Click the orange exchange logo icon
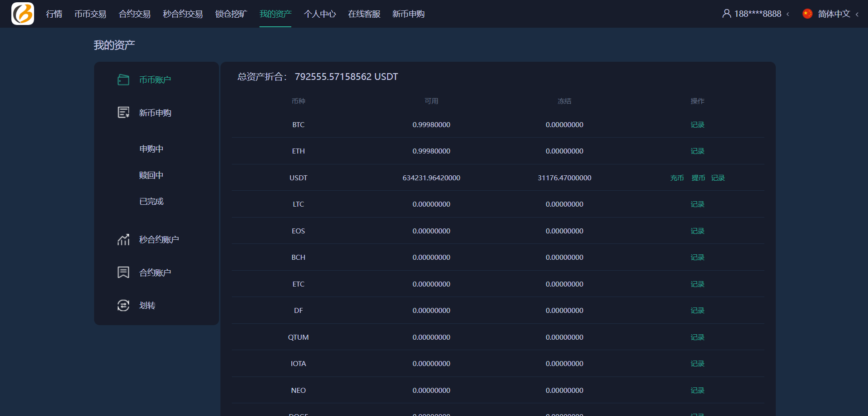The width and height of the screenshot is (868, 416). point(23,14)
